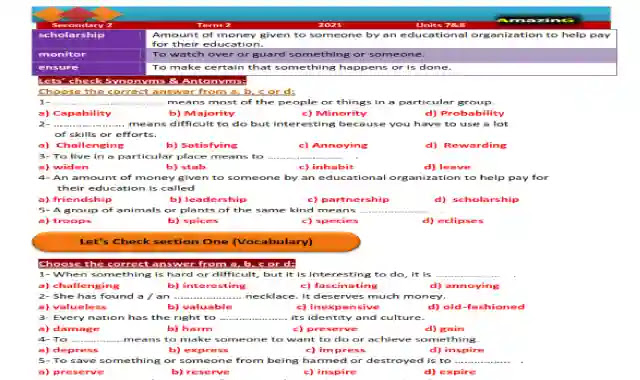Viewport: 640px width, 380px height.
Task: Click the 'Secondary 2' header label
Action: coord(82,25)
